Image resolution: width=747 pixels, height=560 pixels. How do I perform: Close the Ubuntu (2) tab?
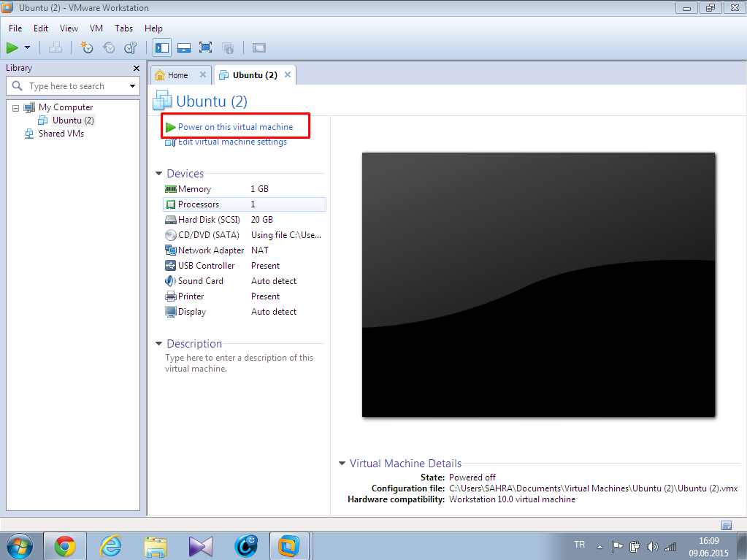[x=288, y=74]
